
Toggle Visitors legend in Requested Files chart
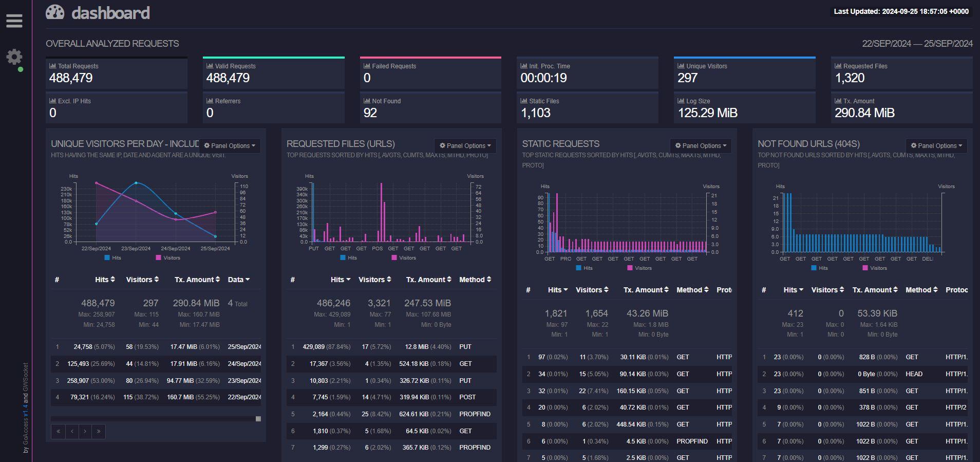tap(403, 257)
